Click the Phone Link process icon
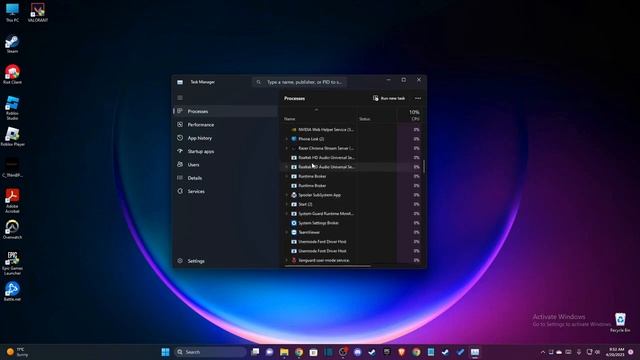Screen dimensions: 640x360 (x=293, y=139)
